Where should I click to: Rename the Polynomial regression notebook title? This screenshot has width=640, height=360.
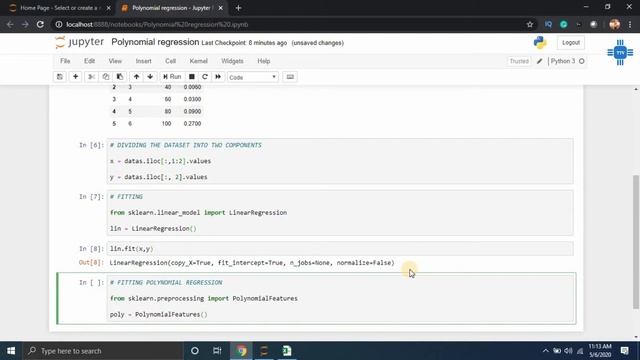pos(155,42)
